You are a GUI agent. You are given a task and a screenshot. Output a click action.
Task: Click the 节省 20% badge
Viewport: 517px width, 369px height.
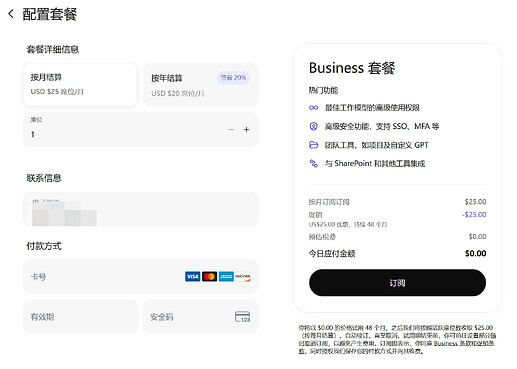click(233, 78)
